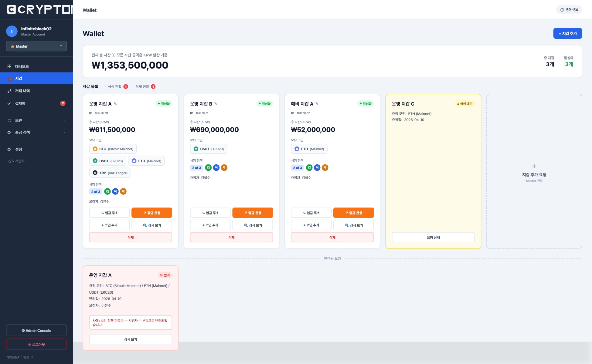Click the USDT (TRC20) coin chip in 운영 지갑 B
Screen dimensions: 592x364
pos(209,149)
